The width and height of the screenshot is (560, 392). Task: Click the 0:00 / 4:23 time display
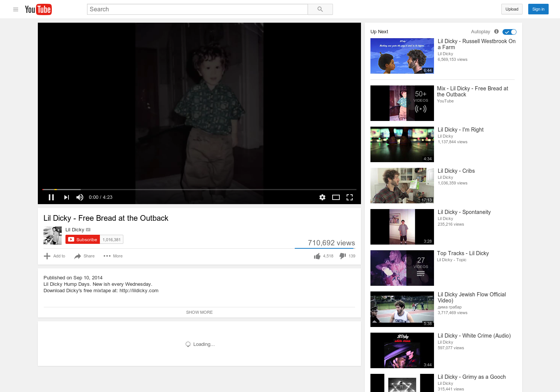point(101,197)
